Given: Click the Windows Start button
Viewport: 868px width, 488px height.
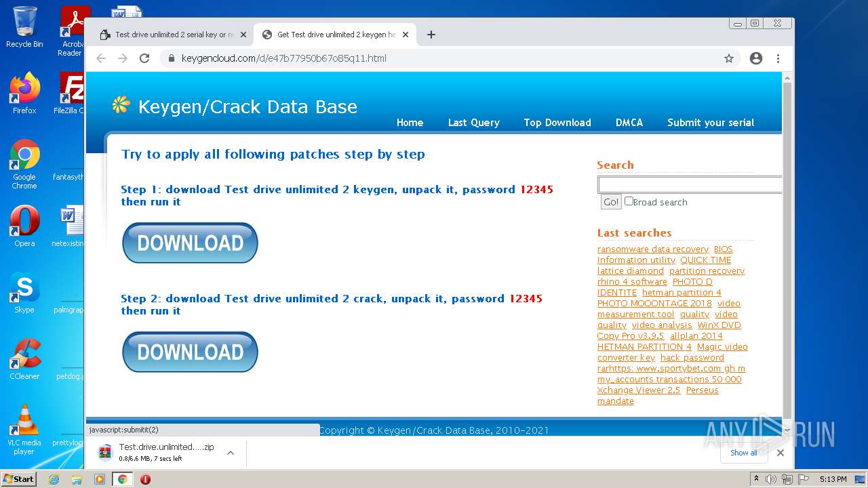Looking at the screenshot, I should click(19, 479).
